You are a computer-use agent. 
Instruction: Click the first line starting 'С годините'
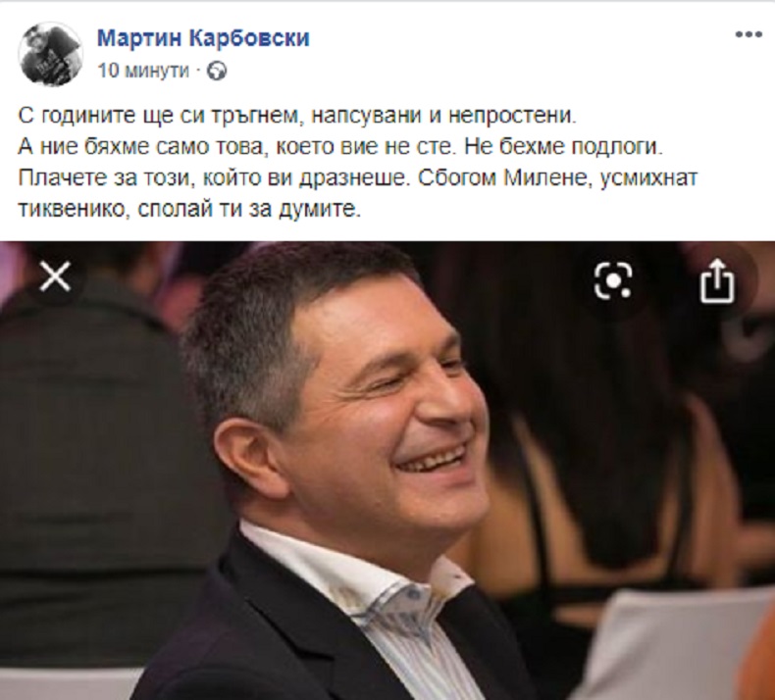coord(297,116)
